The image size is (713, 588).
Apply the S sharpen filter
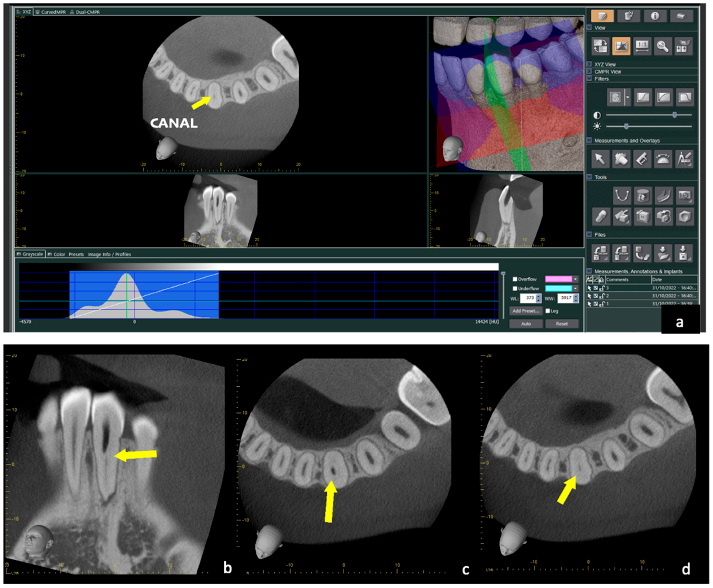coord(616,97)
